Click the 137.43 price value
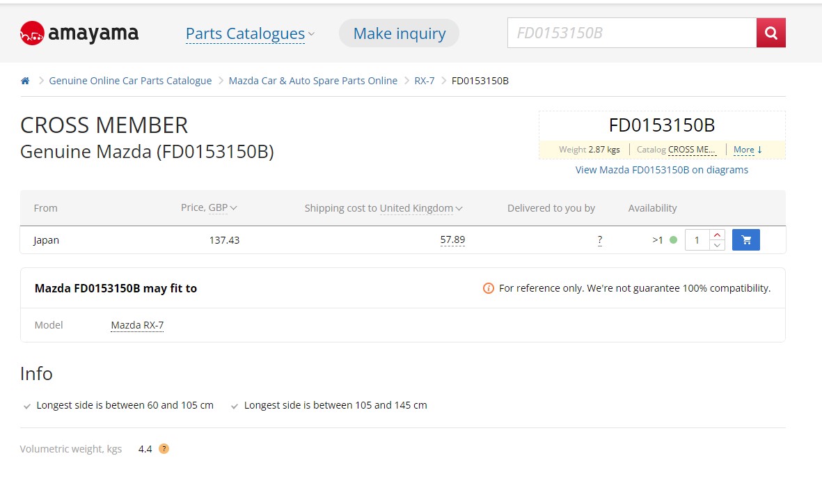Screen dimensions: 822x504 tap(224, 240)
